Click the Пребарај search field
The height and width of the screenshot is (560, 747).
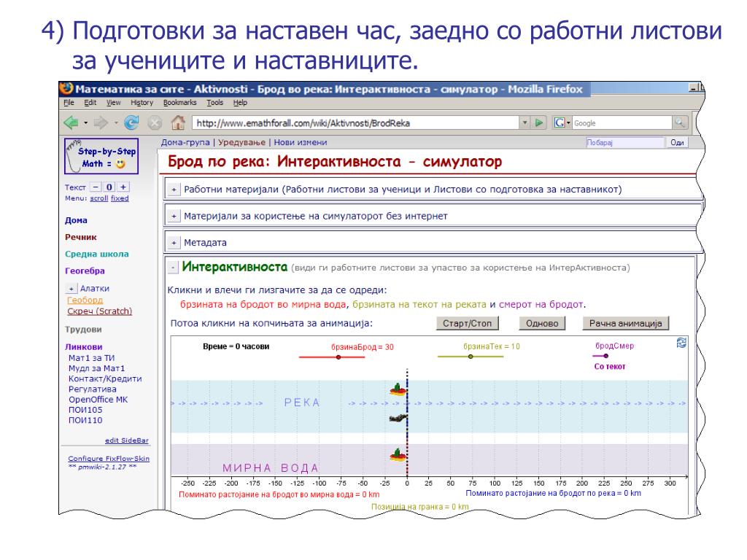pyautogui.click(x=625, y=142)
